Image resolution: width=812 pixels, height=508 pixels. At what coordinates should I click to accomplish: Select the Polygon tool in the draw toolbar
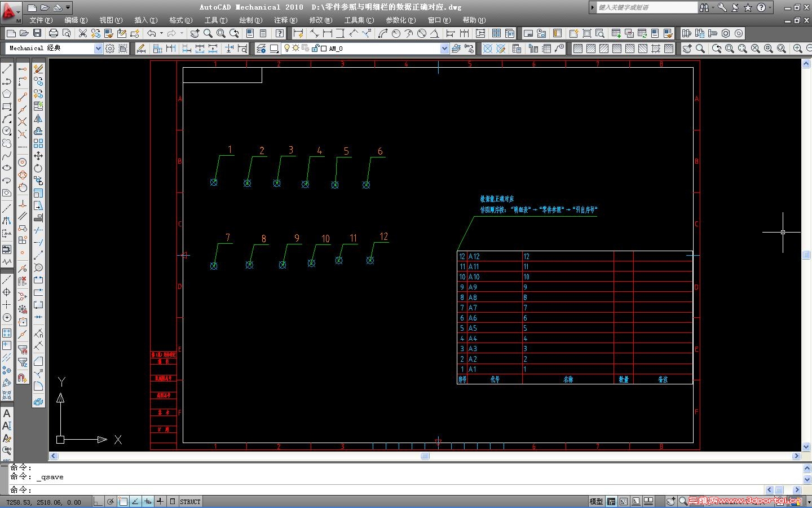[7, 94]
